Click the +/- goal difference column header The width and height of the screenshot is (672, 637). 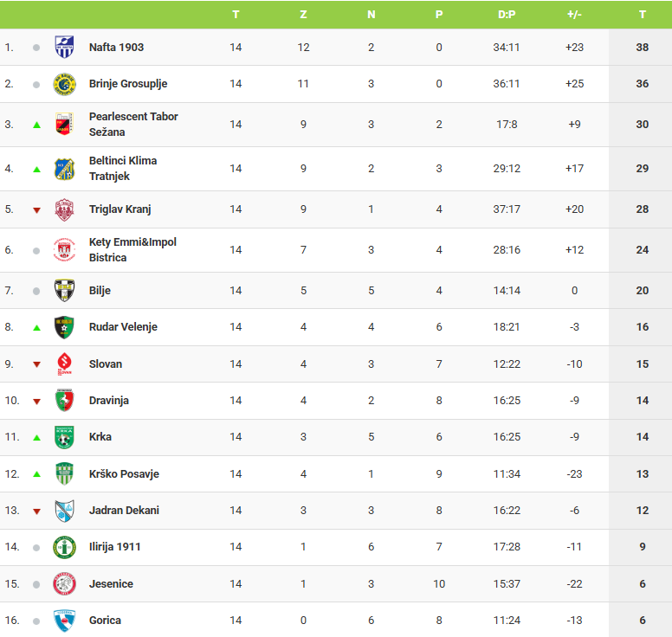[574, 15]
